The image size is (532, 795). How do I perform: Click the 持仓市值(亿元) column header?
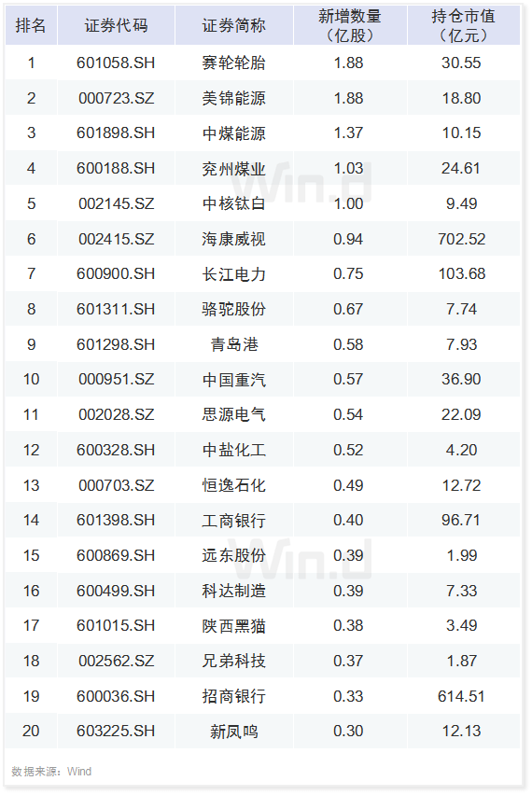tap(463, 25)
